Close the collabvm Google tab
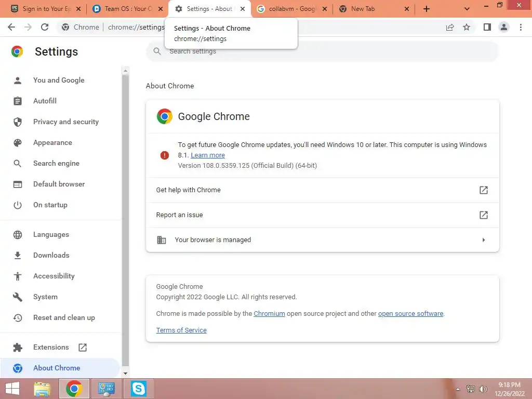 (325, 9)
